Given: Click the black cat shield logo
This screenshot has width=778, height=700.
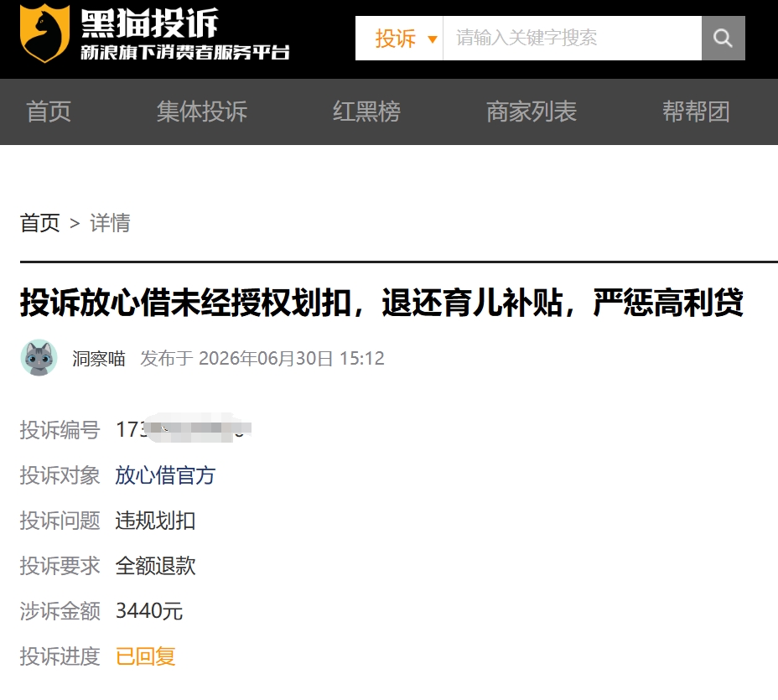Looking at the screenshot, I should (44, 33).
